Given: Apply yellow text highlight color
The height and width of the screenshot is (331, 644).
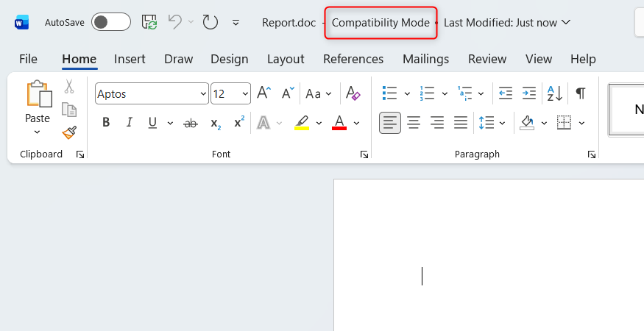Looking at the screenshot, I should pos(302,123).
